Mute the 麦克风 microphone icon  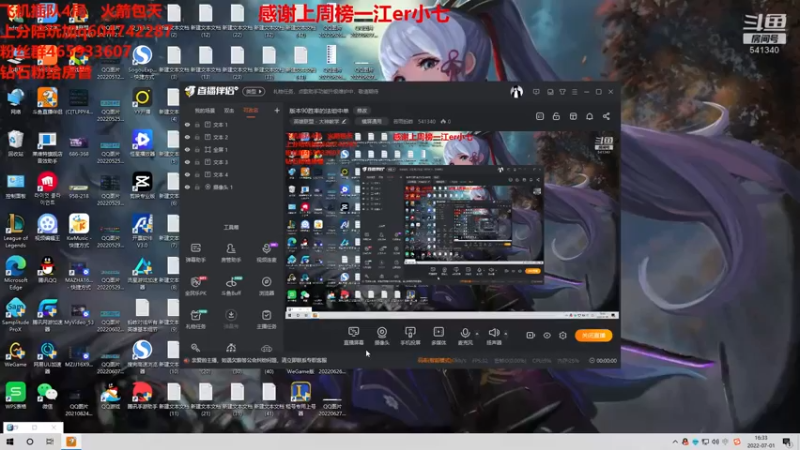coord(465,335)
